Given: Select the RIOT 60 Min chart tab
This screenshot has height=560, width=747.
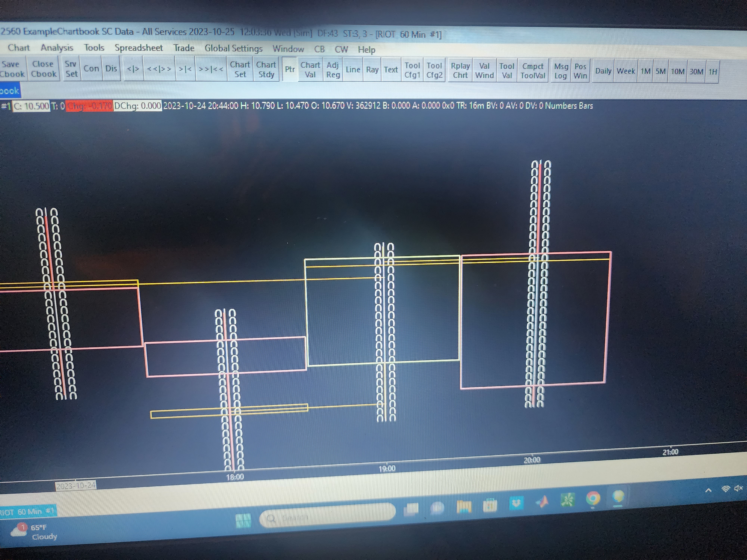Looking at the screenshot, I should [x=27, y=512].
